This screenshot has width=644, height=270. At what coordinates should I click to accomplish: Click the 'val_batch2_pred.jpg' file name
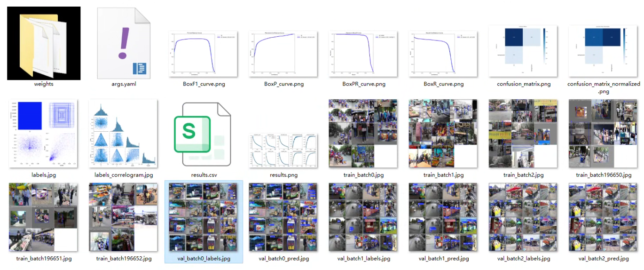click(x=603, y=259)
